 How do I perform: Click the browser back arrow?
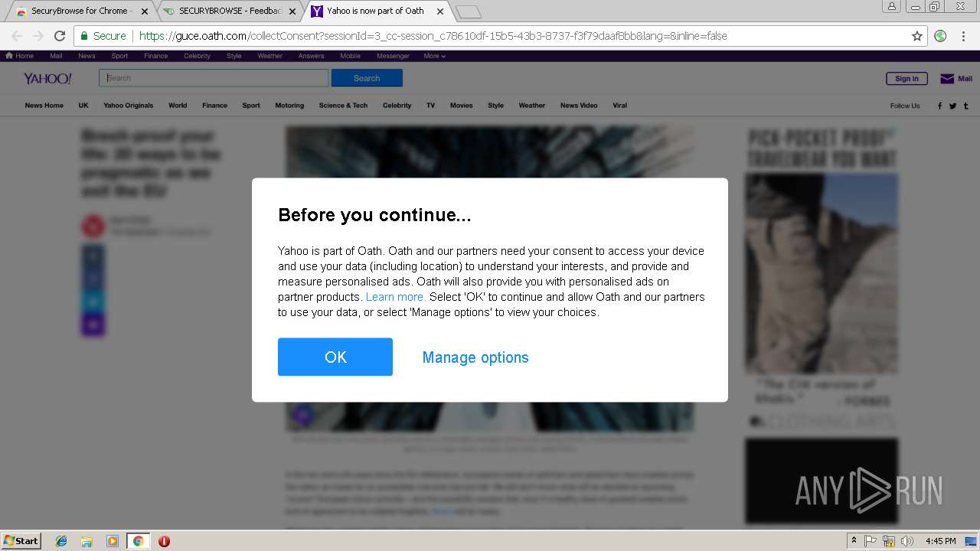(17, 36)
